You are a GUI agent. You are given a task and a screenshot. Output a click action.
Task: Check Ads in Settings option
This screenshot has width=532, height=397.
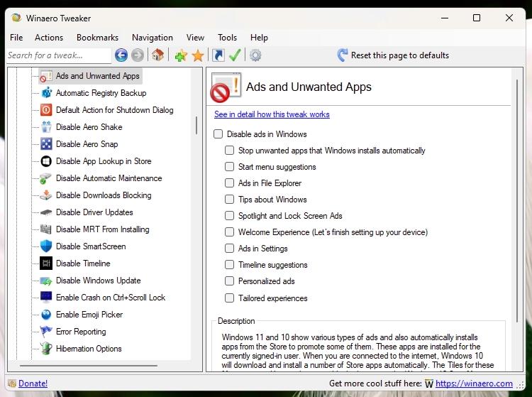[x=229, y=248]
